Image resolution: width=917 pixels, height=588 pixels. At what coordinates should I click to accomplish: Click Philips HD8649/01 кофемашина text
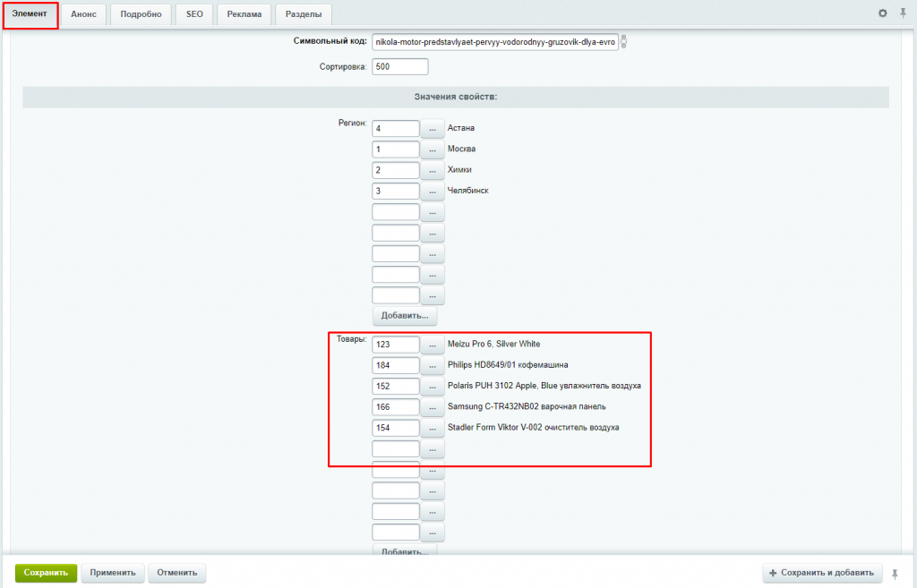(x=508, y=365)
